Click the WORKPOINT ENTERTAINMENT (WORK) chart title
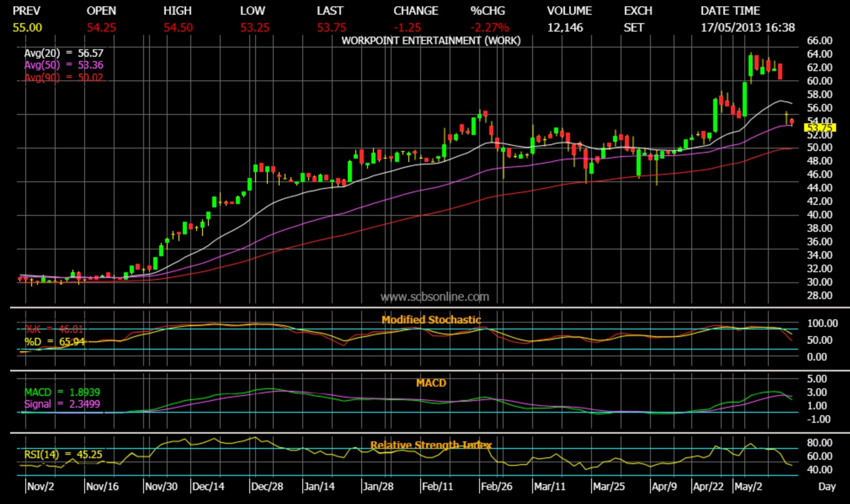Viewport: 850px width, 504px height. pyautogui.click(x=431, y=41)
